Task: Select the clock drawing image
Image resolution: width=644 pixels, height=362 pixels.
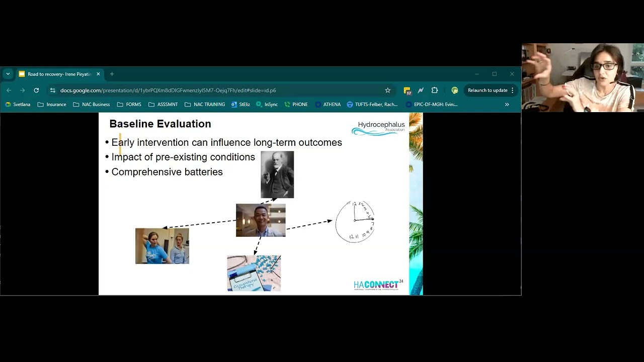Action: click(355, 222)
